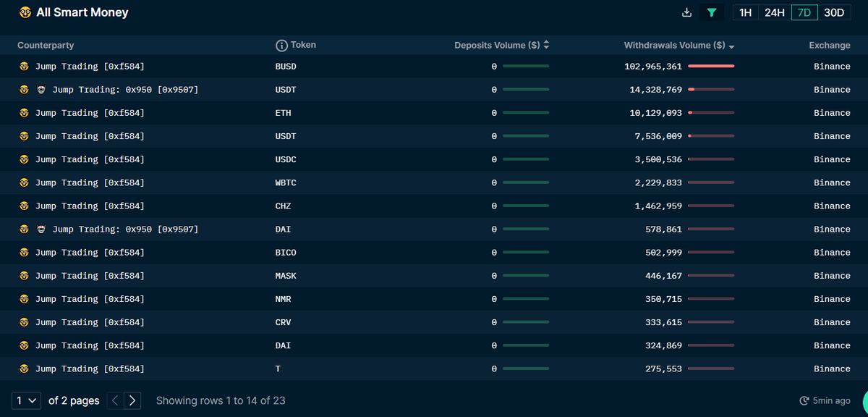The height and width of the screenshot is (417, 868).
Task: Click the smart money icon in the WBTC row
Action: (24, 182)
